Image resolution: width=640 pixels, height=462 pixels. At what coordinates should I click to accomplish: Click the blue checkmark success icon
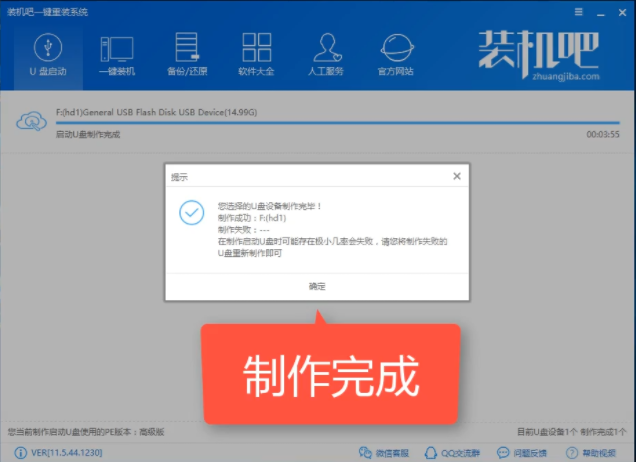tap(190, 212)
